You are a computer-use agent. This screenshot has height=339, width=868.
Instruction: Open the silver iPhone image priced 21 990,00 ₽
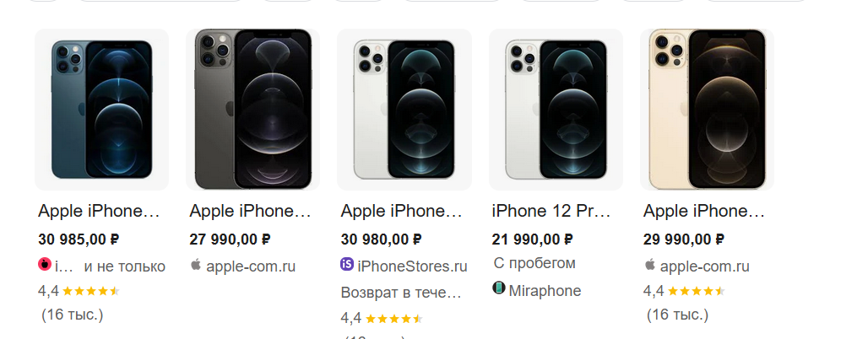point(556,110)
